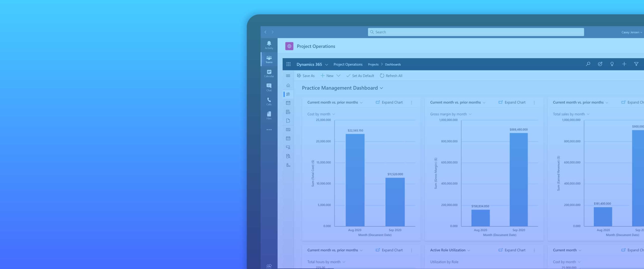
Task: Open the Calendar icon in Teams rail
Action: point(269,73)
